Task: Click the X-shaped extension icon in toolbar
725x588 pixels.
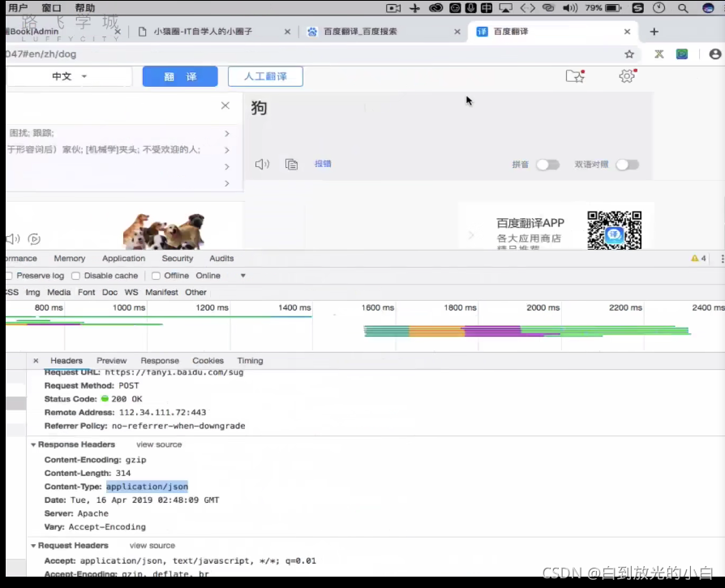Action: pyautogui.click(x=659, y=54)
